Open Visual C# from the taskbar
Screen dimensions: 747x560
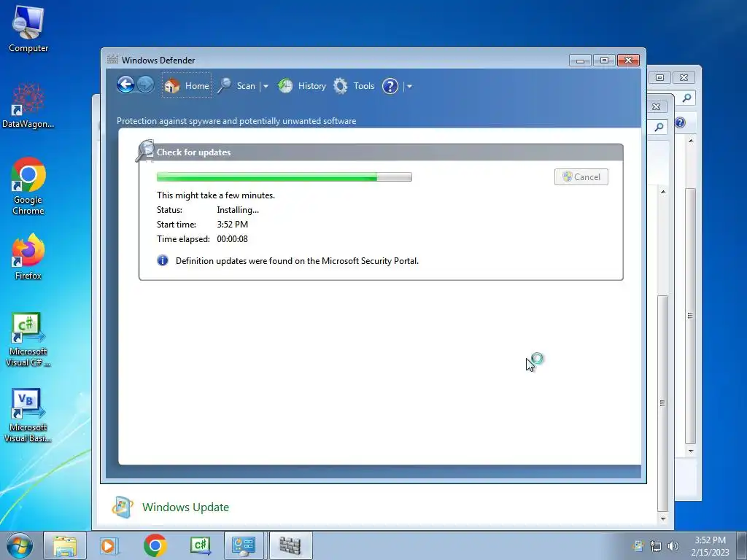tap(200, 545)
